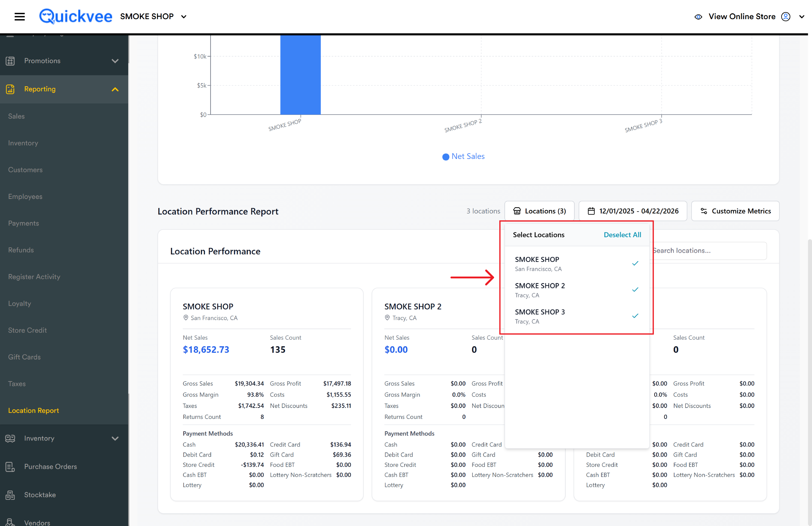This screenshot has height=526, width=812.
Task: Open Payments report in sidebar
Action: [x=24, y=223]
